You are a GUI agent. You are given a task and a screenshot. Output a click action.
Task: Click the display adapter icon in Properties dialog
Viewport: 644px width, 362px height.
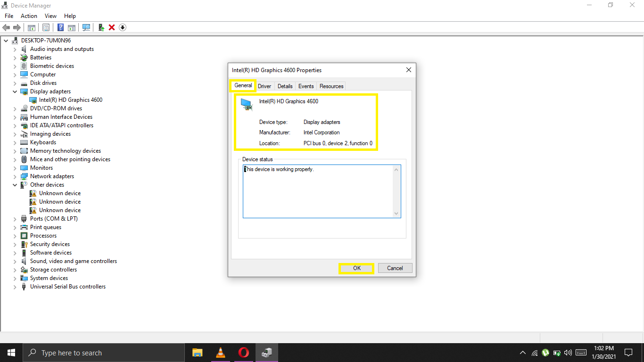pyautogui.click(x=247, y=104)
